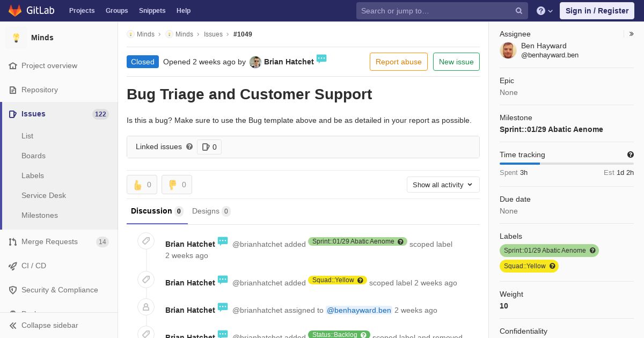644x338 pixels.
Task: Open the Groups top menu
Action: [117, 11]
